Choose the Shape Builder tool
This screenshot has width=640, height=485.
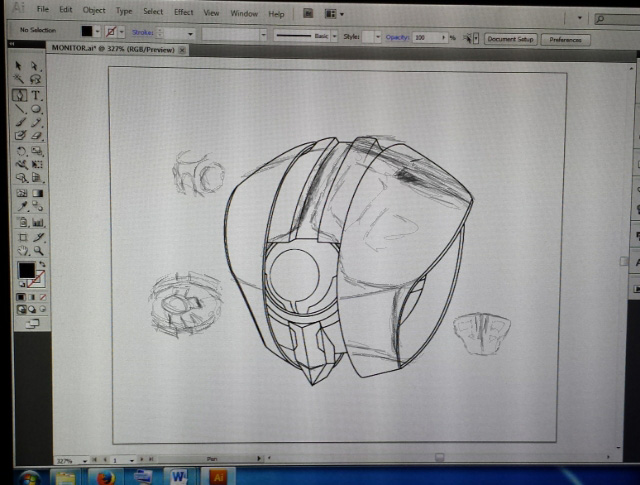tap(21, 178)
